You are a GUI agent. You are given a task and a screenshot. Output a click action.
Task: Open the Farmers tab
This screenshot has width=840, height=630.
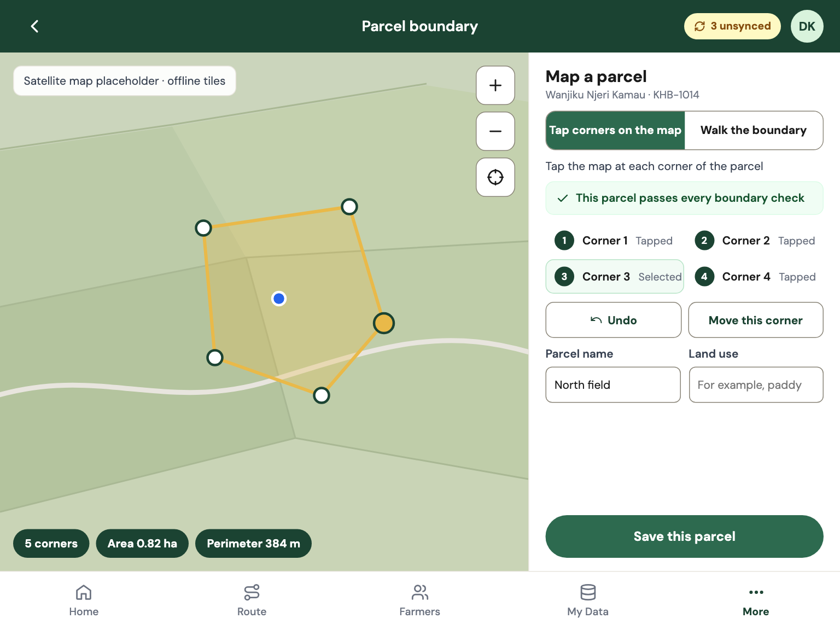419,600
